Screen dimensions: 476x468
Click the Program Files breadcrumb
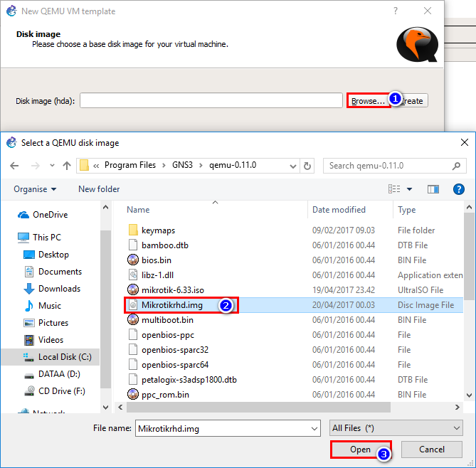130,165
